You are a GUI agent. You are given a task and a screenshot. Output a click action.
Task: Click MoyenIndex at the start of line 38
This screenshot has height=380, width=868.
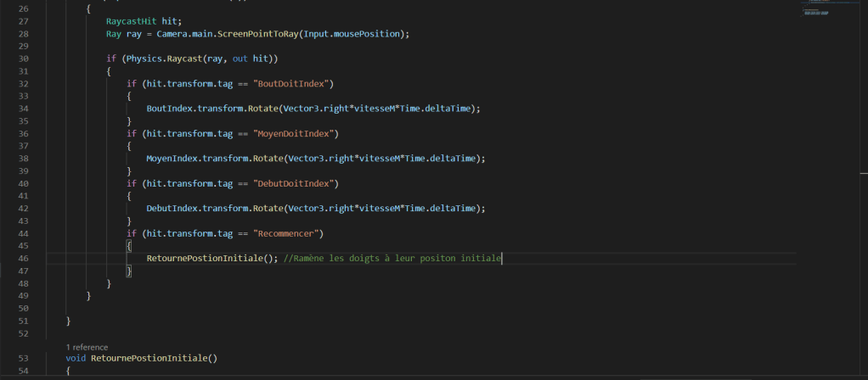pos(174,159)
